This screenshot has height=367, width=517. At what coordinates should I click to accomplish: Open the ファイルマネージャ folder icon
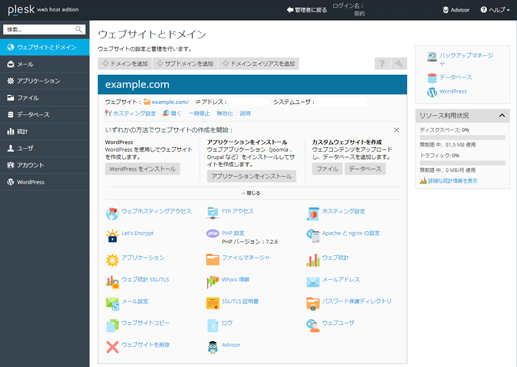pos(213,260)
